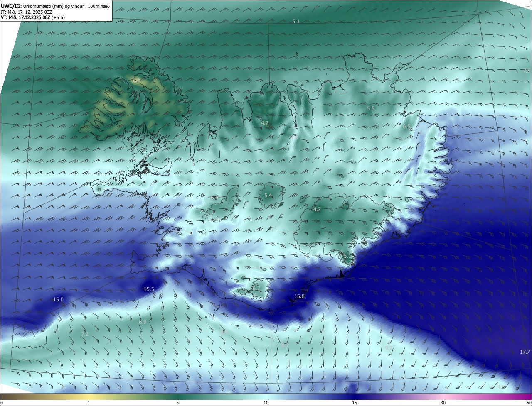Click the 15.8 value label on the map
532x406 pixels.
click(x=299, y=296)
